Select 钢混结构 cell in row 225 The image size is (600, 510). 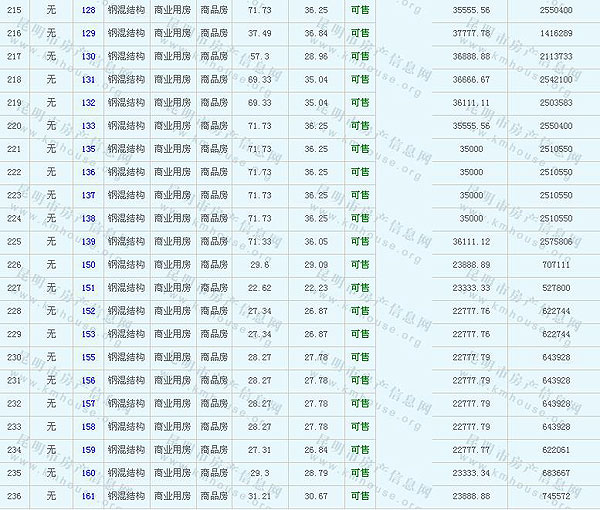(125, 242)
